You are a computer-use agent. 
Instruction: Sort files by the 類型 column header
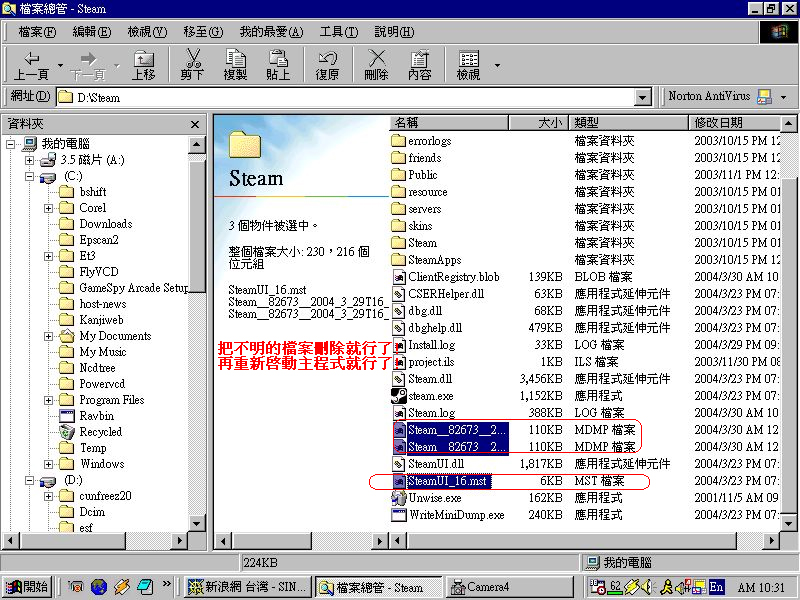(x=628, y=122)
